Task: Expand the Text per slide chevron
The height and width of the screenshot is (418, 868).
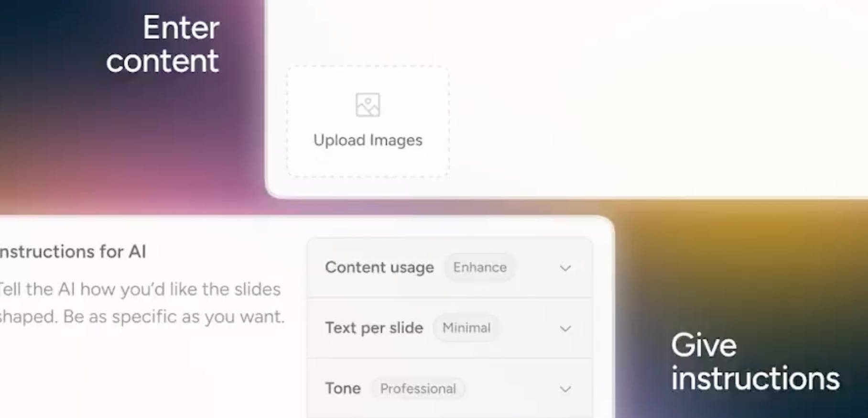Action: [x=565, y=329]
